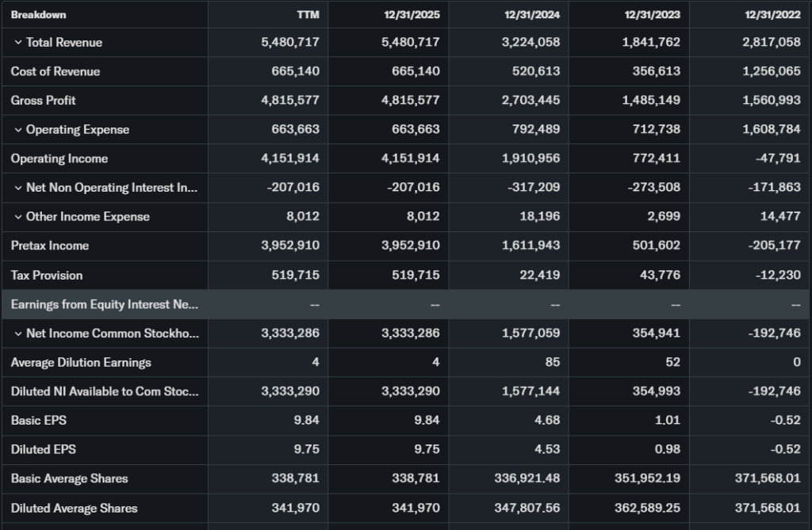Select the 12/31/2025 column header

[x=413, y=15]
